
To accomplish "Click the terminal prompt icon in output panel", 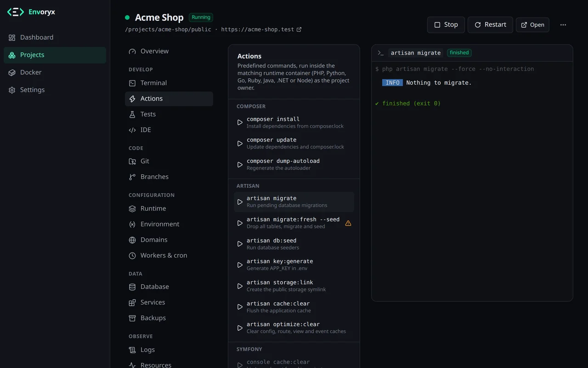I will tap(380, 53).
